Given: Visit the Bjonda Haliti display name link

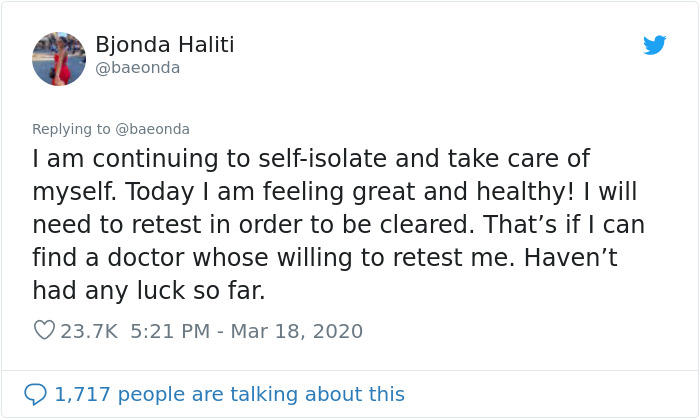Looking at the screenshot, I should point(165,45).
